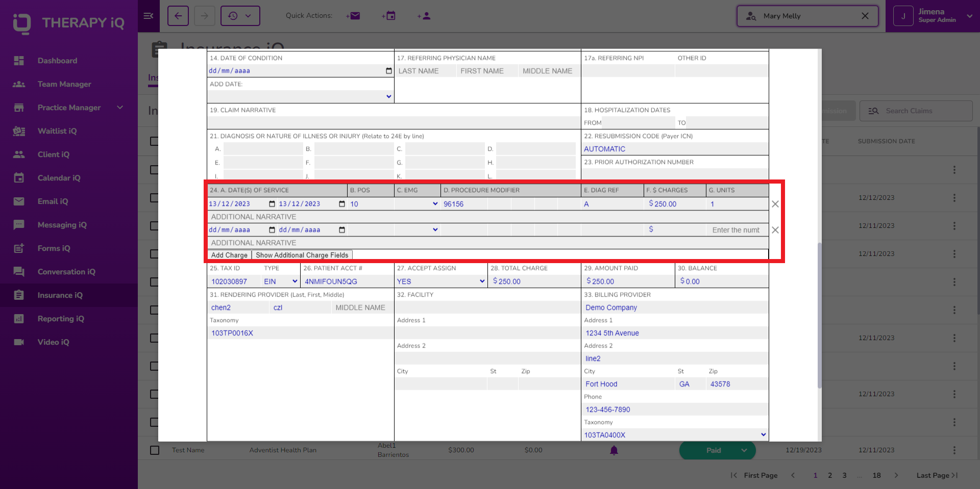Open Calendar iQ in sidebar
This screenshot has width=980, height=489.
point(59,178)
